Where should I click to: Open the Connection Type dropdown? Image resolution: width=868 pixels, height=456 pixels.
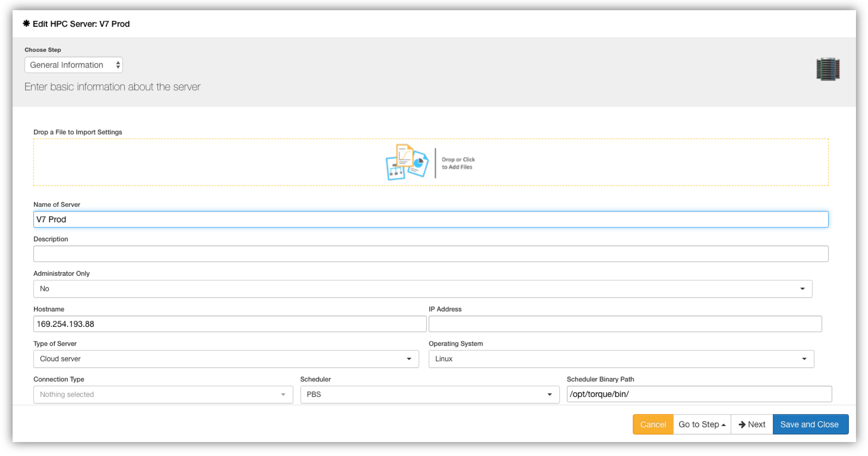[163, 395]
